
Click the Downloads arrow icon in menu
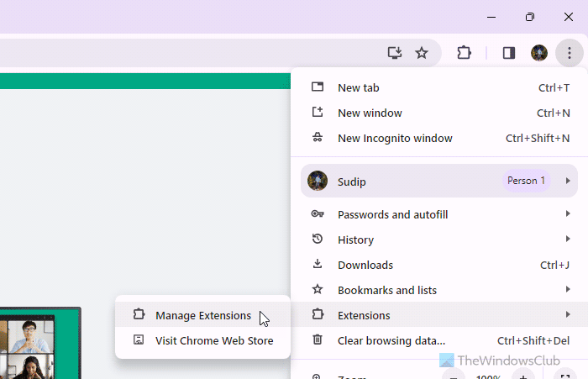[x=318, y=264]
